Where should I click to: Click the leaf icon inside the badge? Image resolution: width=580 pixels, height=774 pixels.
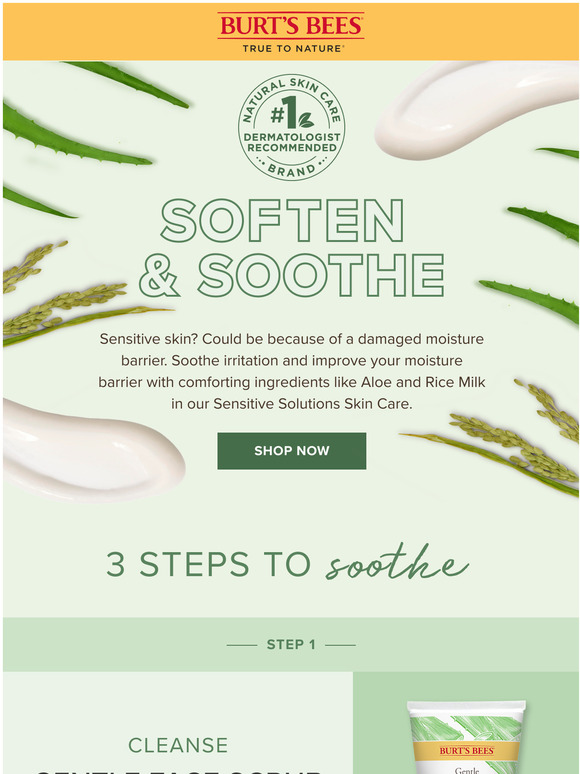coord(306,120)
